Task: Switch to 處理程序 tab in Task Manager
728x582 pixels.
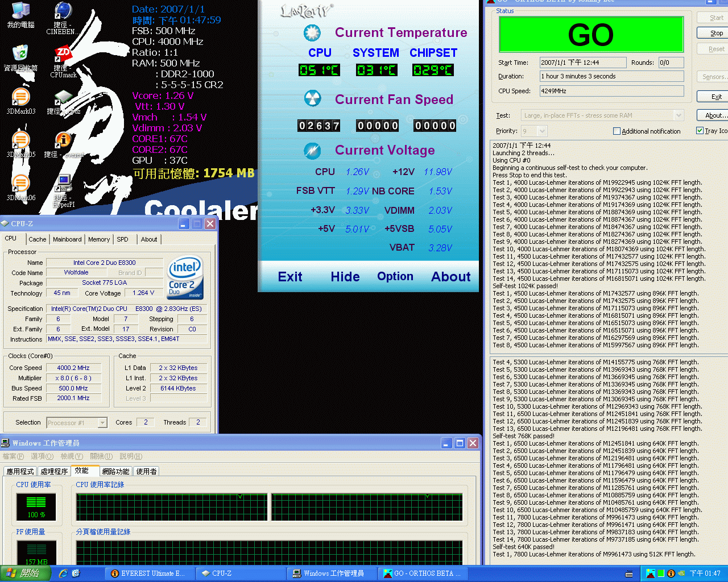Action: [54, 471]
